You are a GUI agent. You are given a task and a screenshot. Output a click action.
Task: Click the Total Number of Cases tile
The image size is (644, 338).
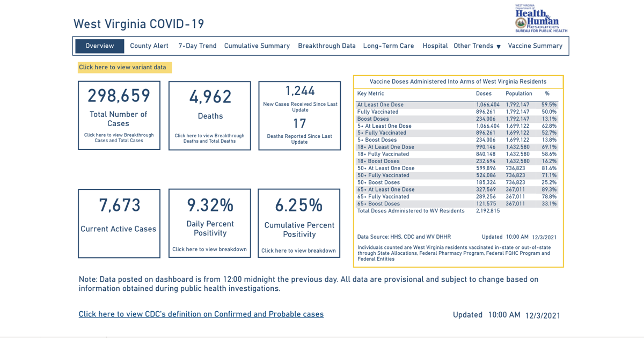[119, 115]
